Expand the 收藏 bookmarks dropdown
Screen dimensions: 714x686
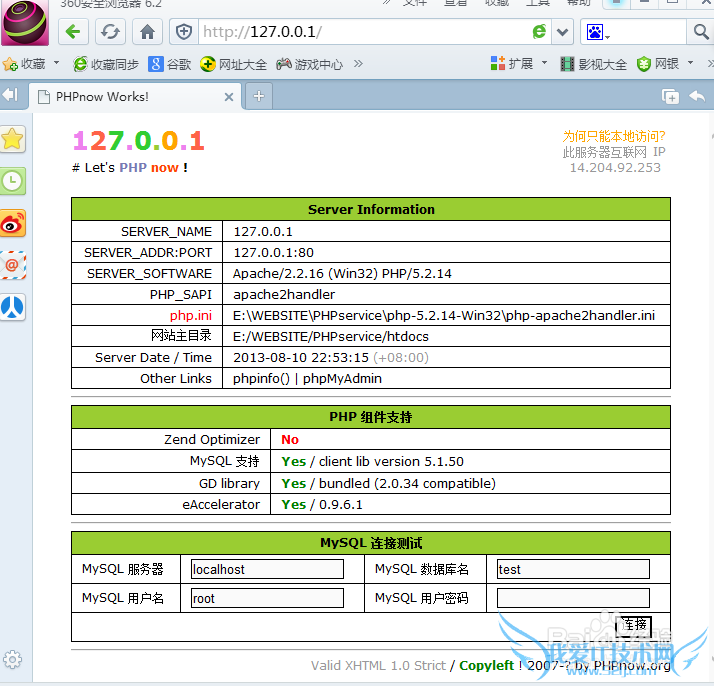[55, 64]
